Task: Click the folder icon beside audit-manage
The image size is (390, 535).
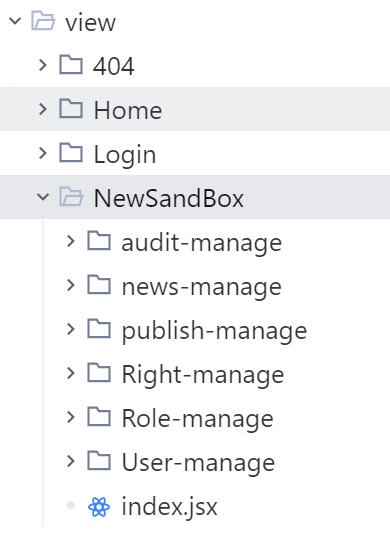Action: tap(99, 241)
